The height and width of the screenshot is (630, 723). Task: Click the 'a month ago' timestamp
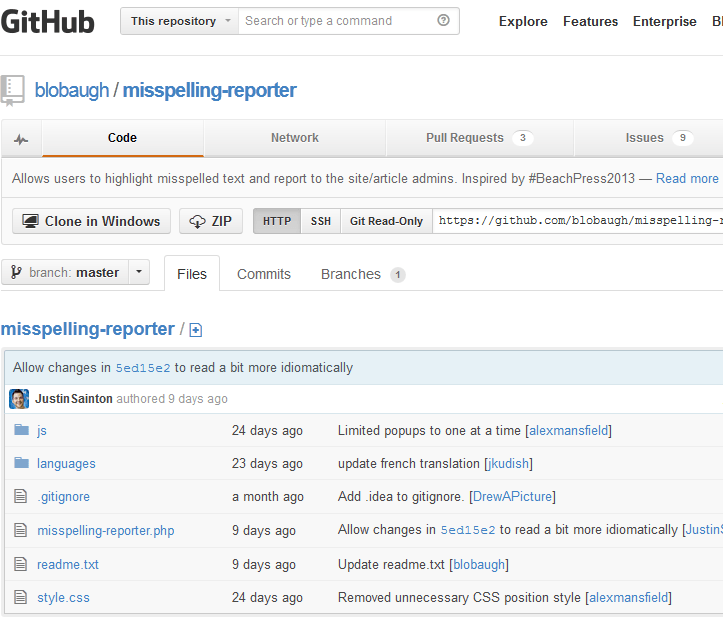click(268, 497)
